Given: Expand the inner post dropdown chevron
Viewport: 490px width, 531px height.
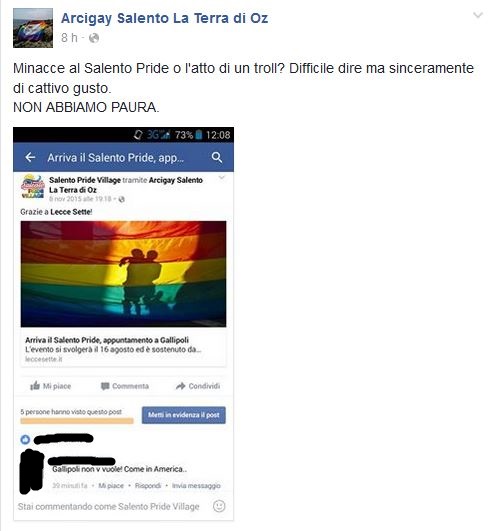Looking at the screenshot, I should pyautogui.click(x=222, y=178).
